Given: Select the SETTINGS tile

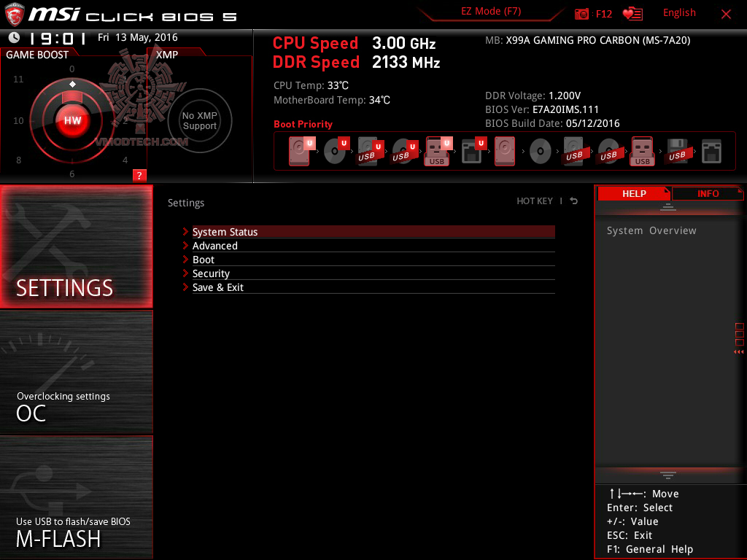Looking at the screenshot, I should 76,246.
